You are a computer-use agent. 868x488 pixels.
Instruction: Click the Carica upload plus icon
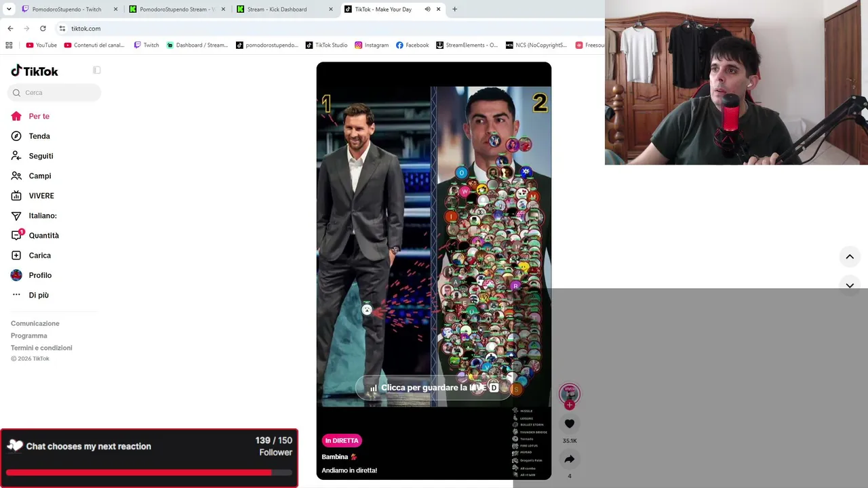(x=16, y=256)
